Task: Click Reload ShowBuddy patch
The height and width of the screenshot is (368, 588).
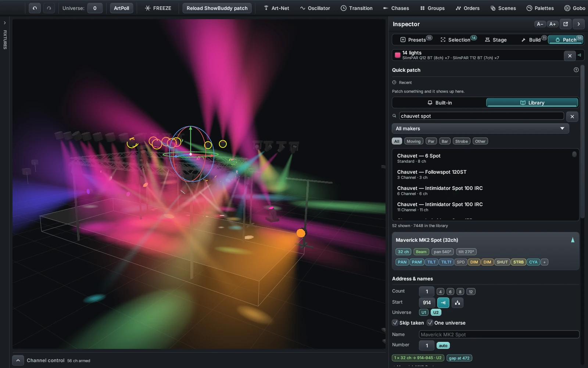Action: [x=217, y=8]
